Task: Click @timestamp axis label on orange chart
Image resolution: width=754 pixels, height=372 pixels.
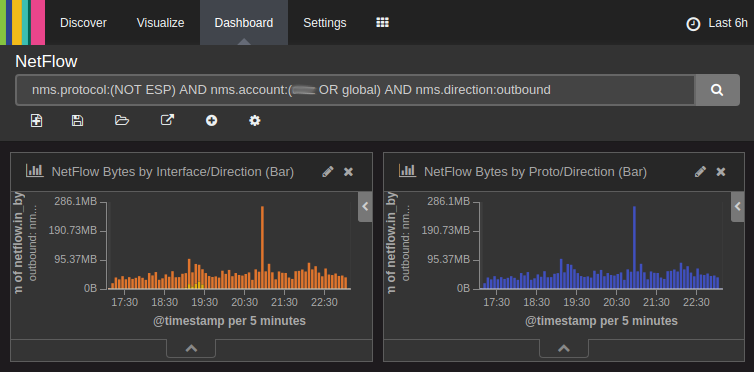Action: click(x=229, y=321)
